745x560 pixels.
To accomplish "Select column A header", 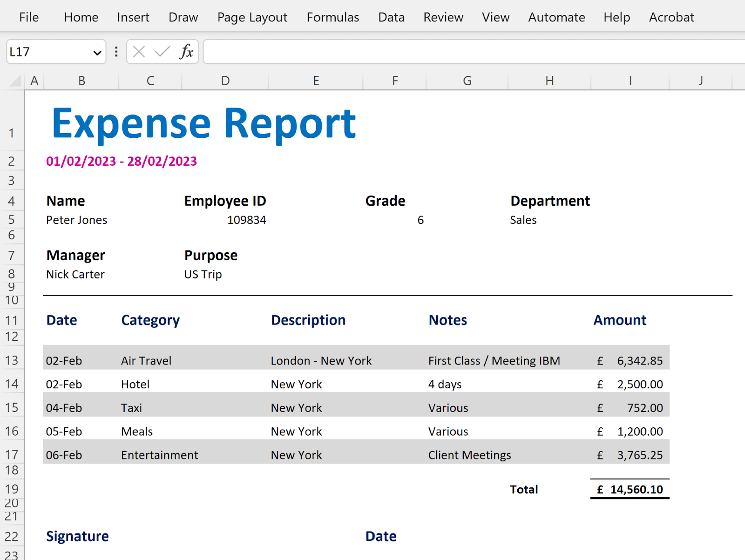I will click(34, 81).
